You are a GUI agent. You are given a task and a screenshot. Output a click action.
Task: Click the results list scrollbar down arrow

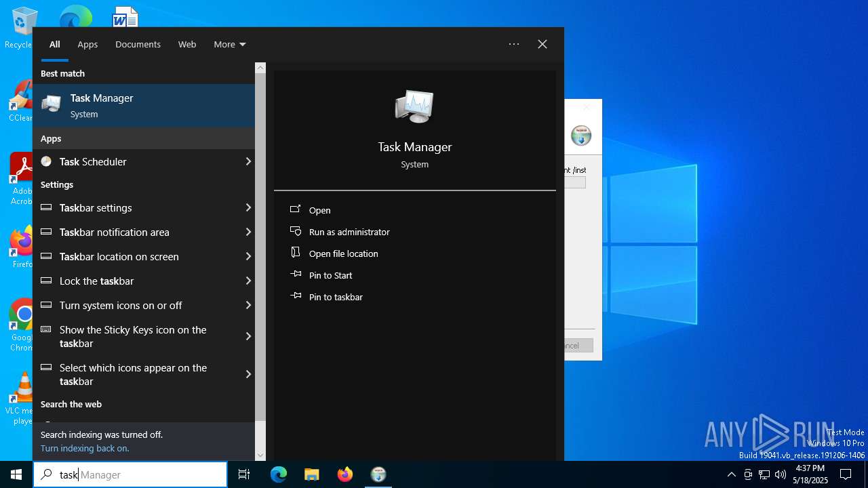pos(260,455)
